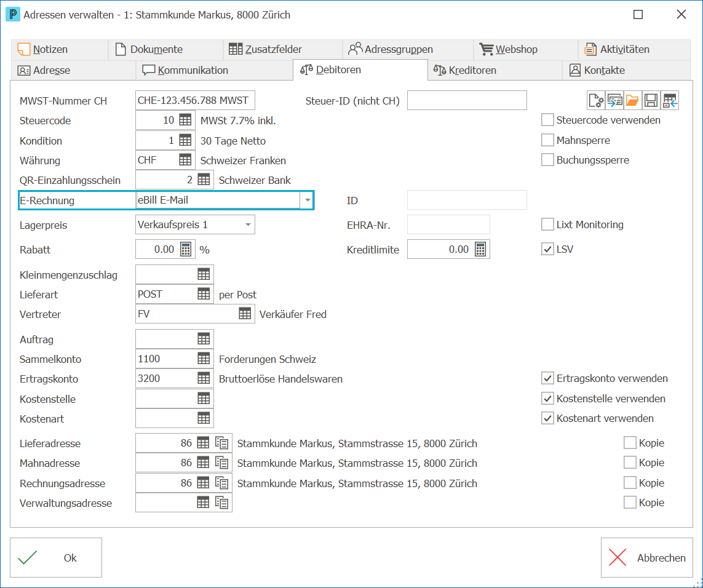Screen dimensions: 703x588
Task: Click the Abbrechen button
Action: click(647, 557)
